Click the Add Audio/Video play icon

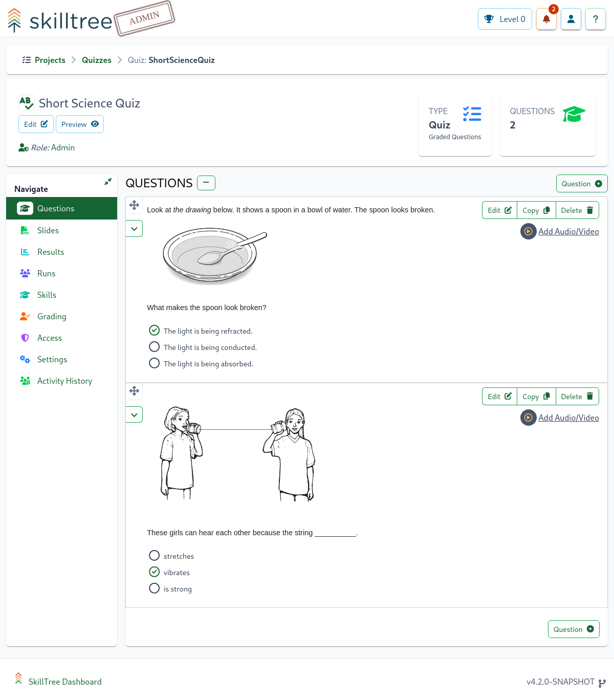click(x=528, y=231)
